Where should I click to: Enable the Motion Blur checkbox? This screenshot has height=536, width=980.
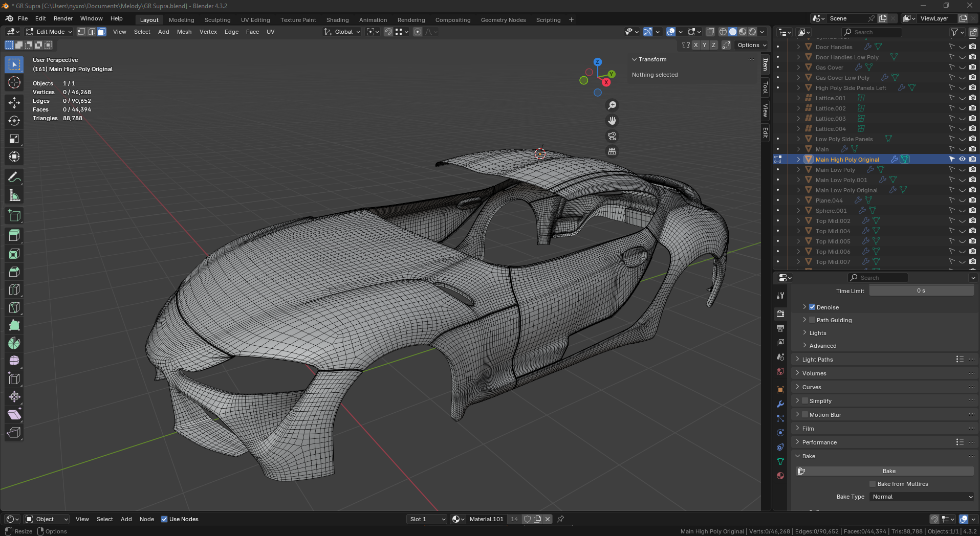(805, 414)
